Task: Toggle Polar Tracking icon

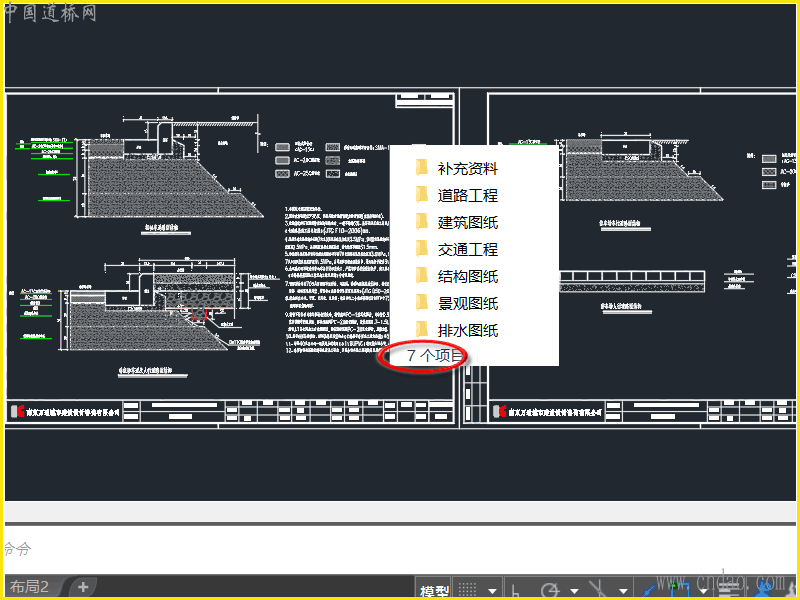Action: coord(550,590)
